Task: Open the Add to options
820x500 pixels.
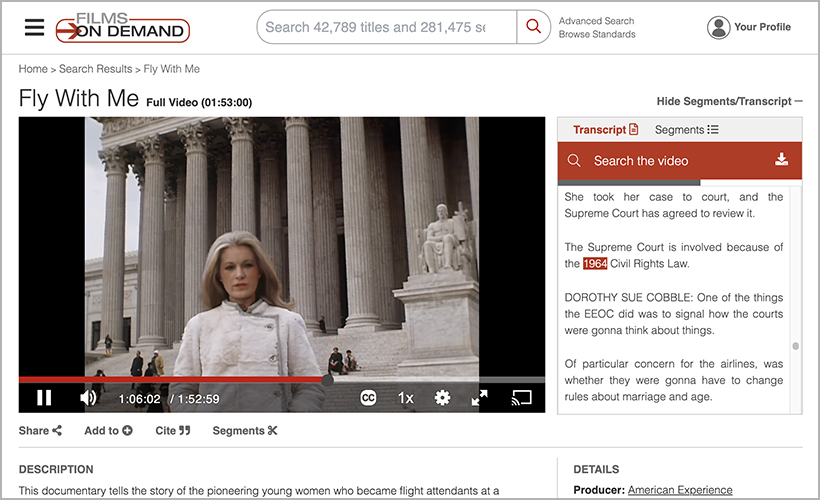Action: 108,431
